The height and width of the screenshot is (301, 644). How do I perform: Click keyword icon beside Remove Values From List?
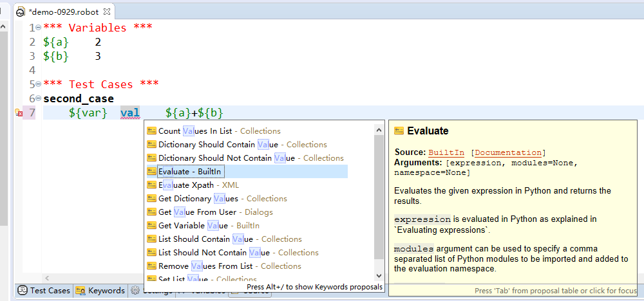point(151,266)
